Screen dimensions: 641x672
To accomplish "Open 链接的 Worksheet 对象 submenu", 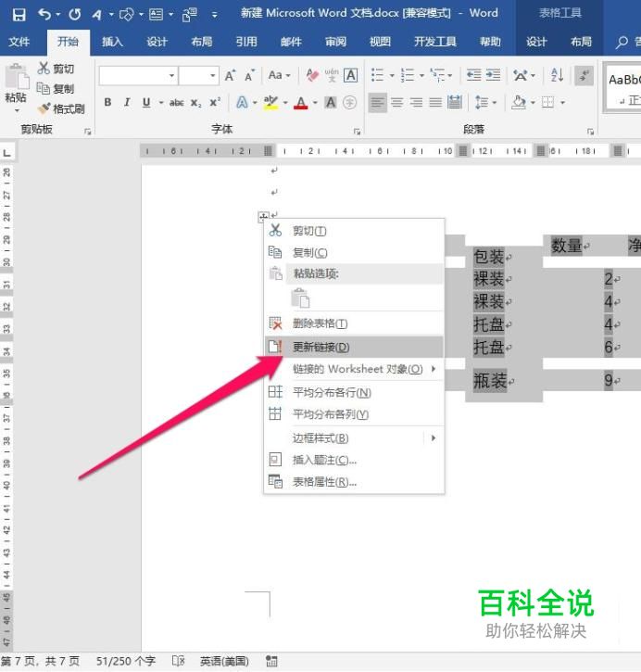I will tap(354, 369).
